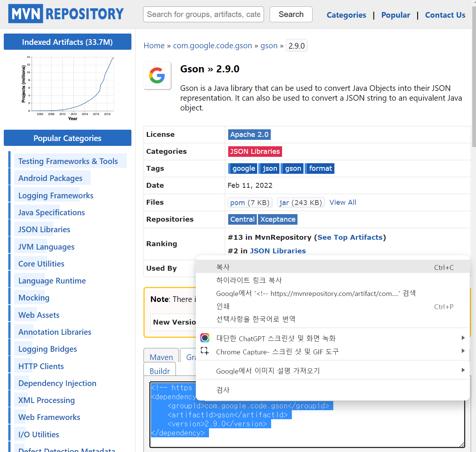Click the MVN Repository logo

(x=66, y=14)
